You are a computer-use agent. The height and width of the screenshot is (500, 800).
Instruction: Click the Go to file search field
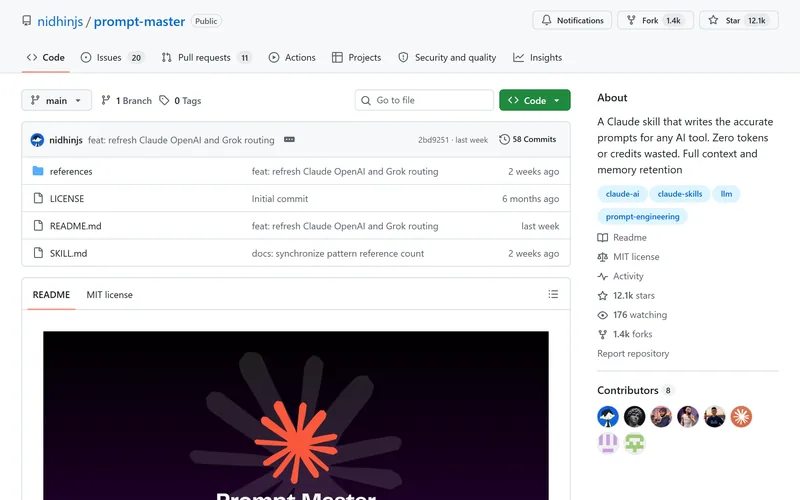coord(424,101)
